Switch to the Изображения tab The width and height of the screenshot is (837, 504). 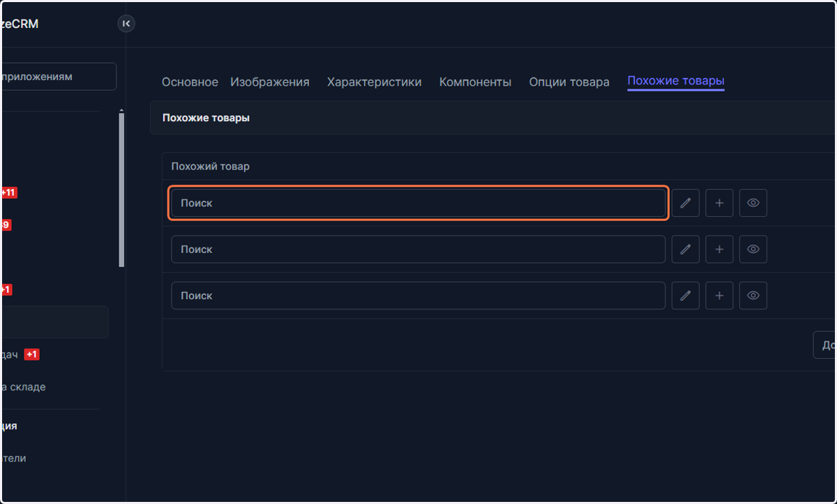pyautogui.click(x=270, y=82)
